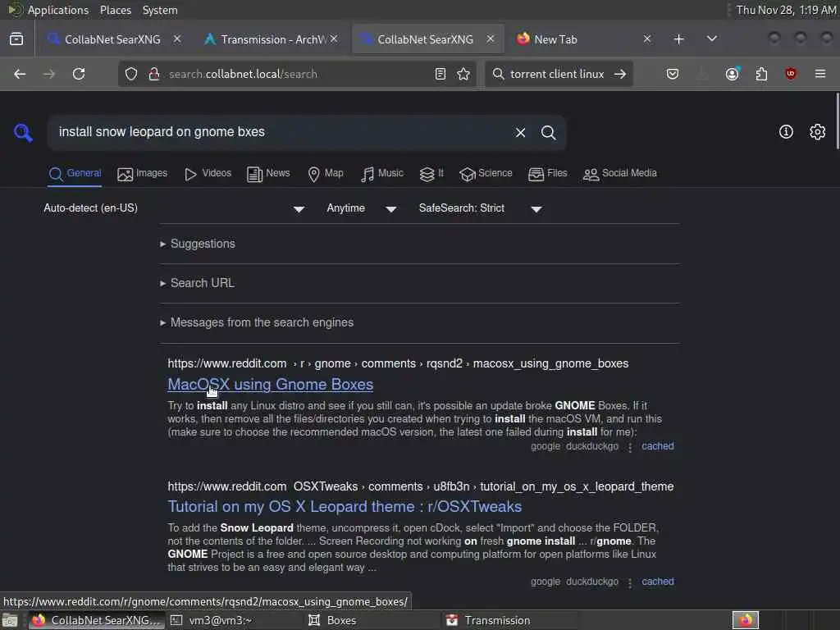Clear the search query with X
Viewport: 840px width, 630px height.
(x=520, y=132)
